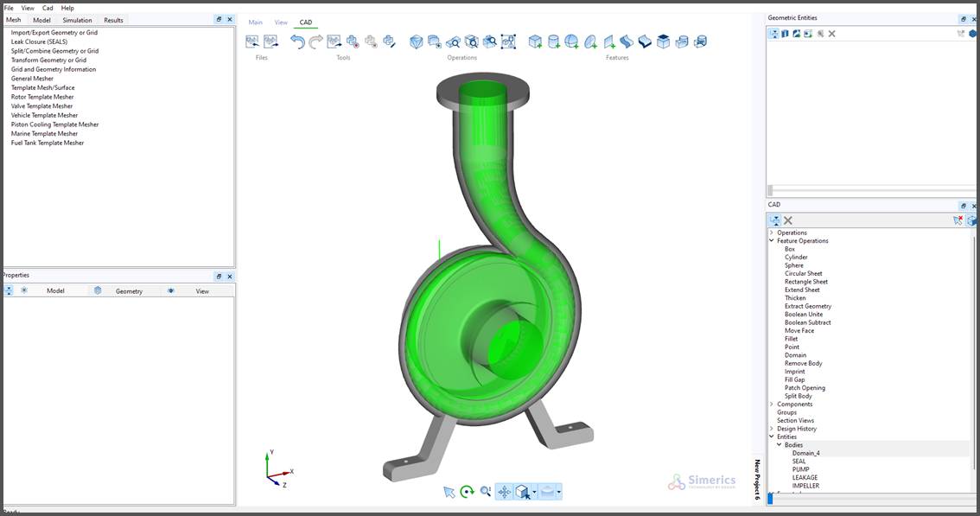Switch to the Simulation tab
The width and height of the screenshot is (980, 516).
pos(78,20)
